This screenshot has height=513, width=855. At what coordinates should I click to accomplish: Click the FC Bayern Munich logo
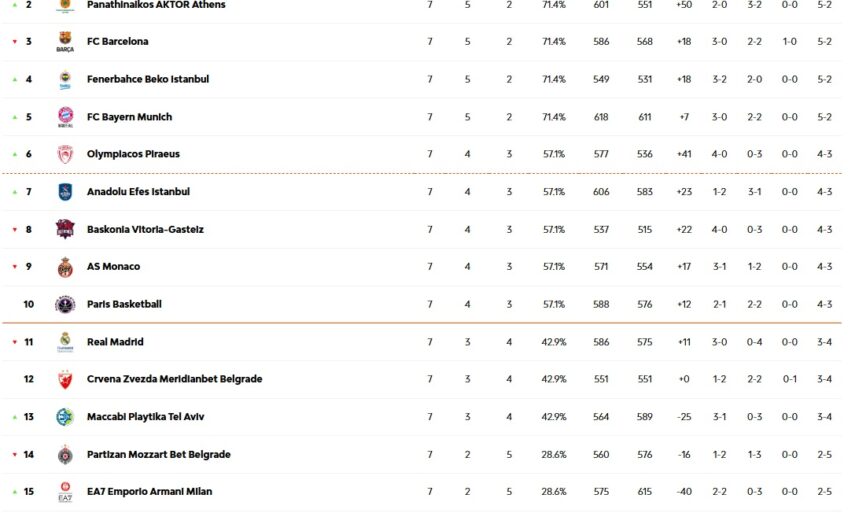65,117
